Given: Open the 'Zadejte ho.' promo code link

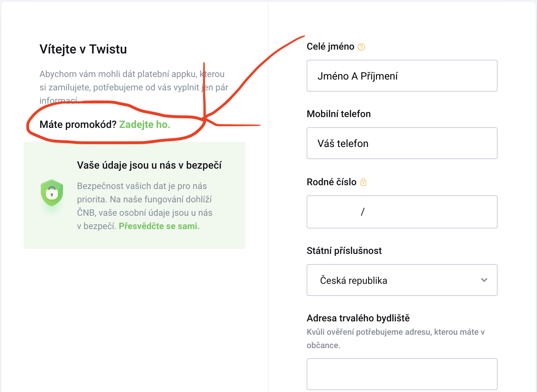Looking at the screenshot, I should (144, 124).
